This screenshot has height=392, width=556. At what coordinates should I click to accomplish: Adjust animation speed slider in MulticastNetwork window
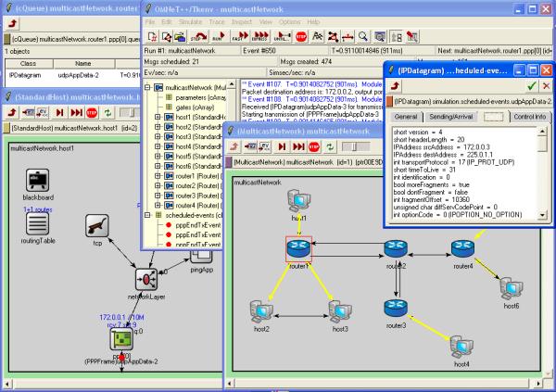pos(355,146)
